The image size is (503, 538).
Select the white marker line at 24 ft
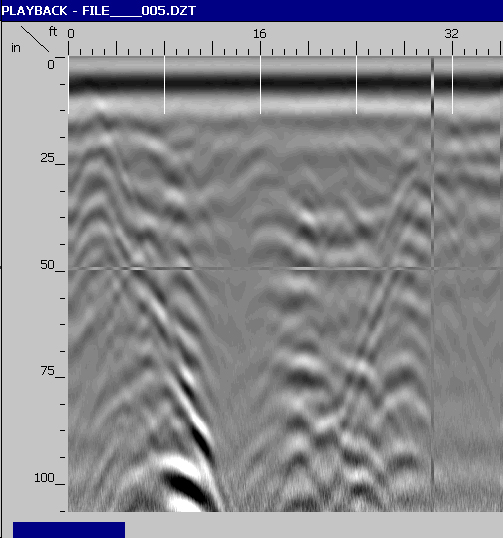356,85
